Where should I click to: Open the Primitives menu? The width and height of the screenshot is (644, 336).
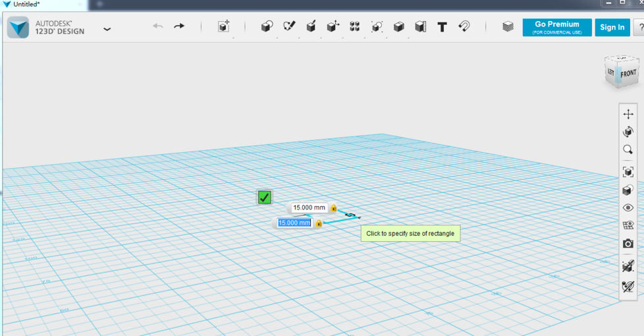[x=267, y=27]
